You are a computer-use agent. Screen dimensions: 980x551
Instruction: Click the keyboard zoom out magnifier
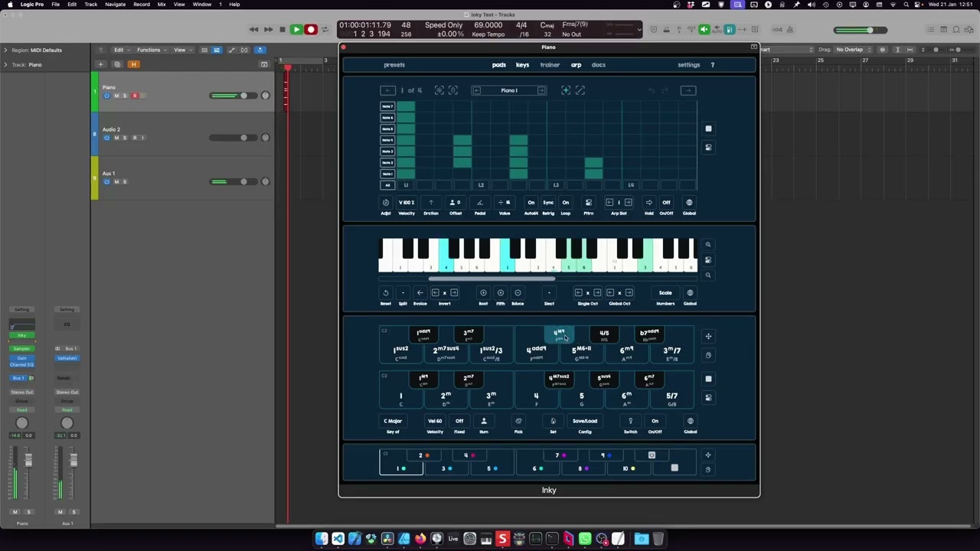click(x=708, y=275)
